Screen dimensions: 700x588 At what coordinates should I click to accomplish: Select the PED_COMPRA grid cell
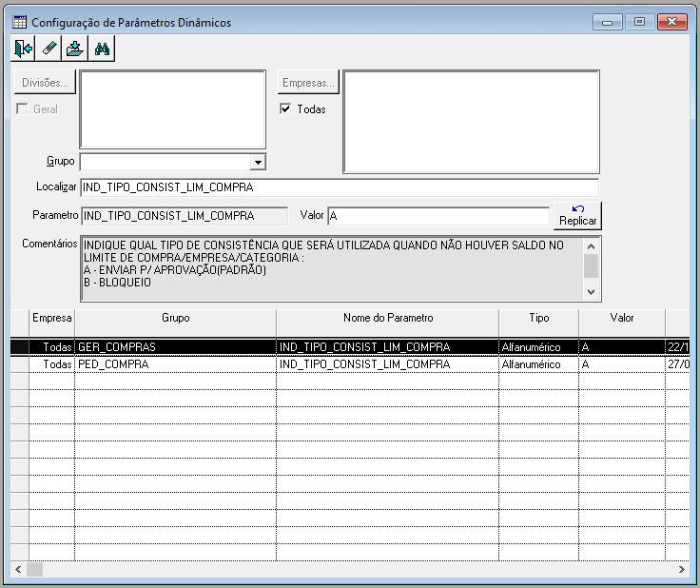[x=175, y=364]
